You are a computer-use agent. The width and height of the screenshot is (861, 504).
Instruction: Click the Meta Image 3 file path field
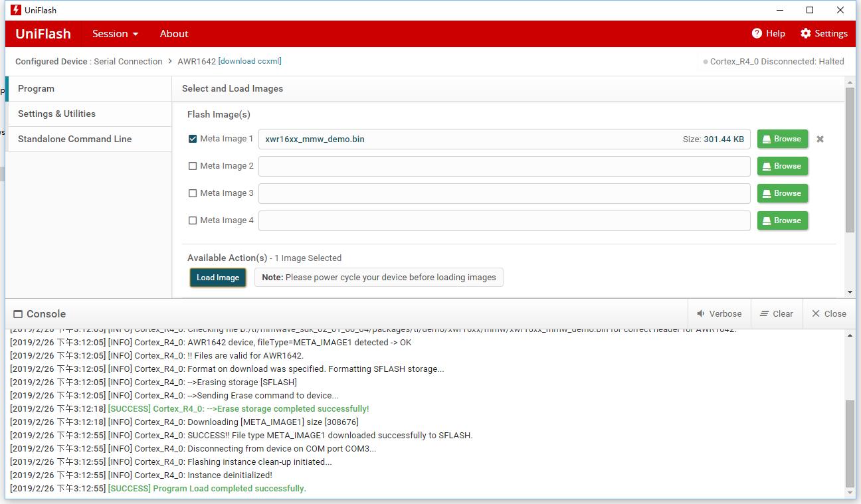[504, 193]
